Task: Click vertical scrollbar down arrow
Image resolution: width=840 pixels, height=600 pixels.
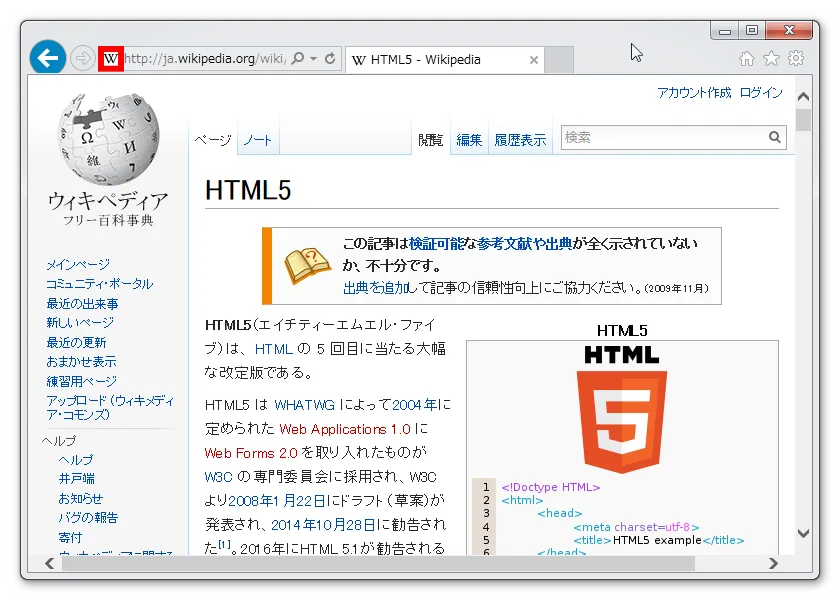Action: tap(803, 533)
